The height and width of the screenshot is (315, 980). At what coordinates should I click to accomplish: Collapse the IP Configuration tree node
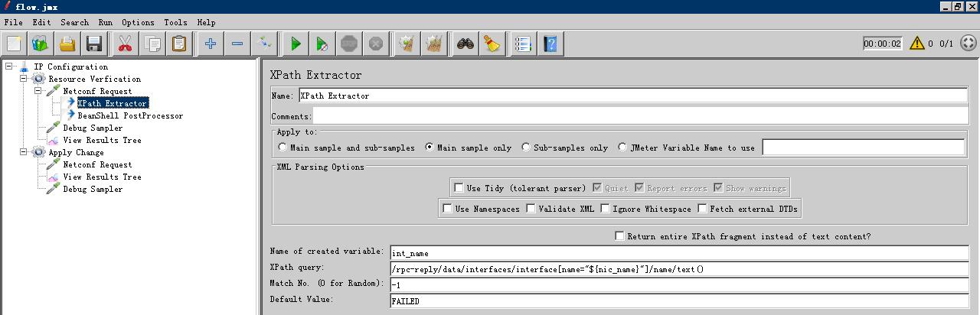click(9, 67)
